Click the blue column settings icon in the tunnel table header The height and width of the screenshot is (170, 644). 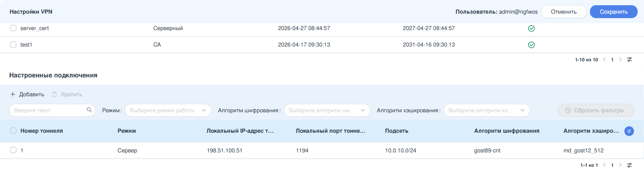(629, 131)
